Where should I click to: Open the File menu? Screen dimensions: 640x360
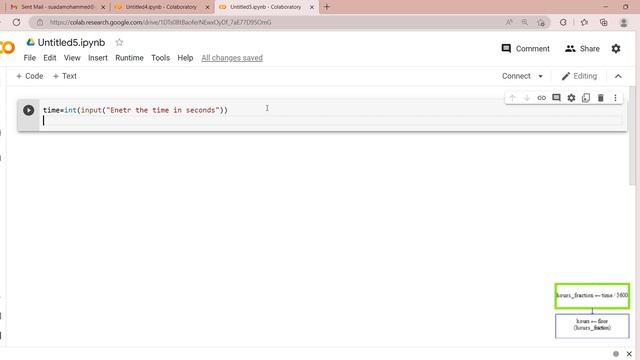coord(30,58)
